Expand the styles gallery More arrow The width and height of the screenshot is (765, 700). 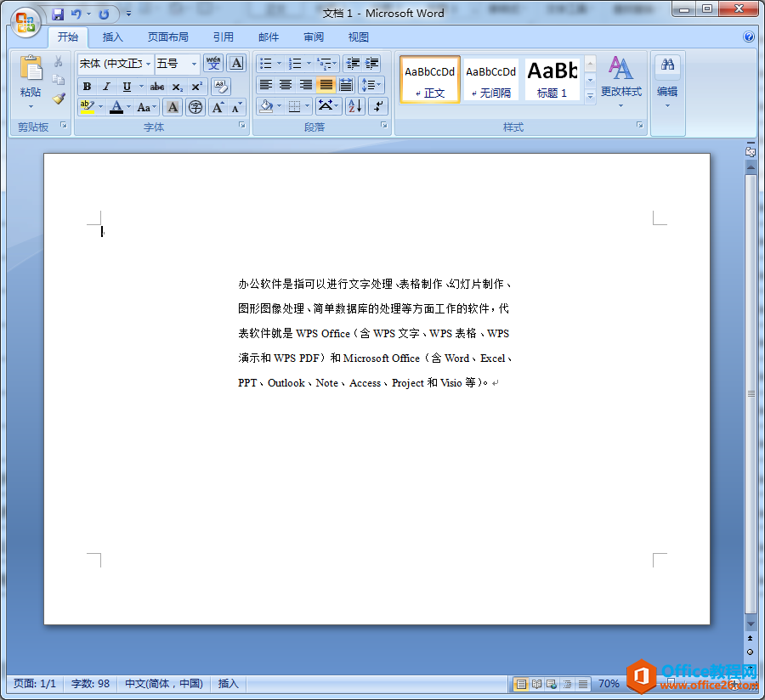(590, 97)
